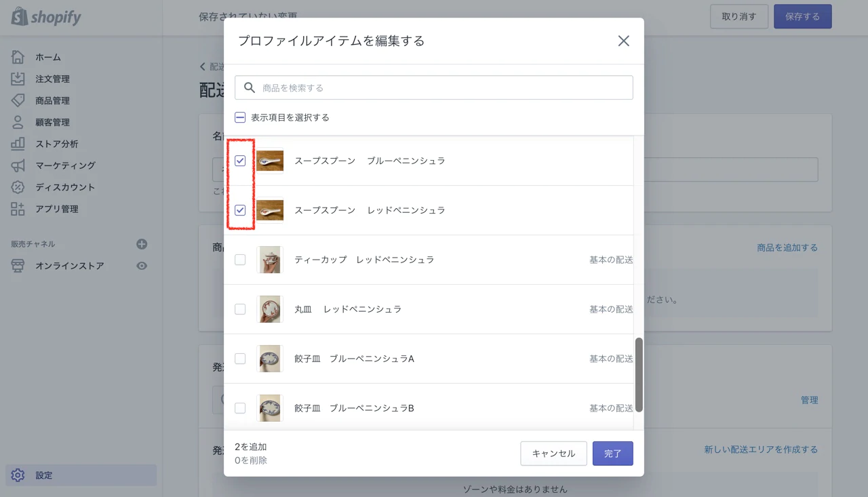Open Discounts (ディスカウント) menu item
The image size is (868, 497).
pos(65,187)
